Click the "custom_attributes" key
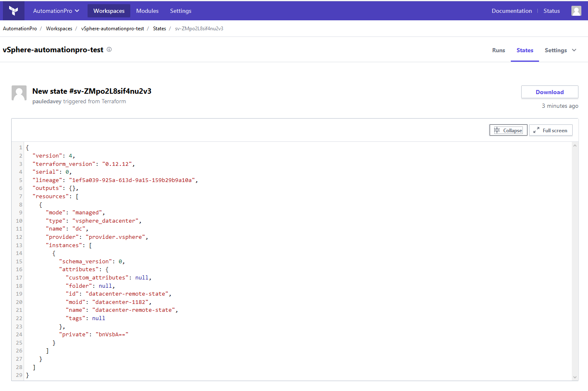The width and height of the screenshot is (588, 391). 97,277
